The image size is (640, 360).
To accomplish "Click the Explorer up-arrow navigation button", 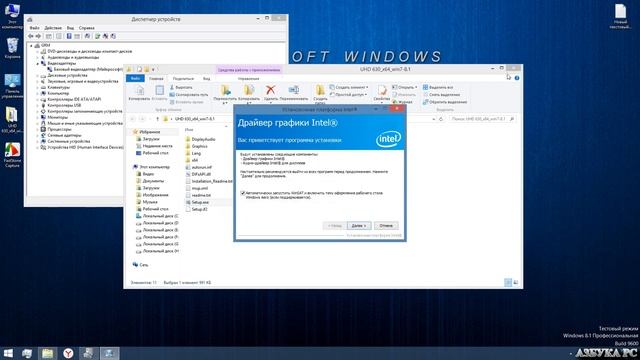I will tap(157, 119).
